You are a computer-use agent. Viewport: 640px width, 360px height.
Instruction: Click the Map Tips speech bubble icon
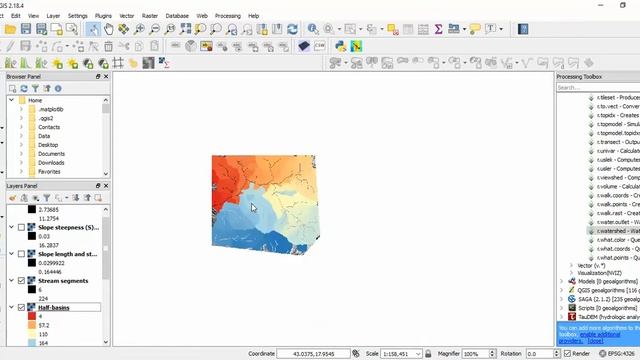(475, 29)
